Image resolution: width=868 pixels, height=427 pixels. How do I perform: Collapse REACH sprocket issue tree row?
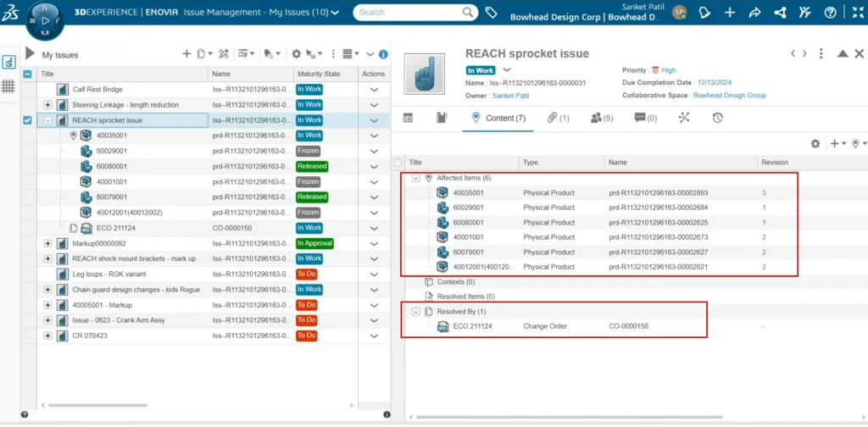pos(47,120)
